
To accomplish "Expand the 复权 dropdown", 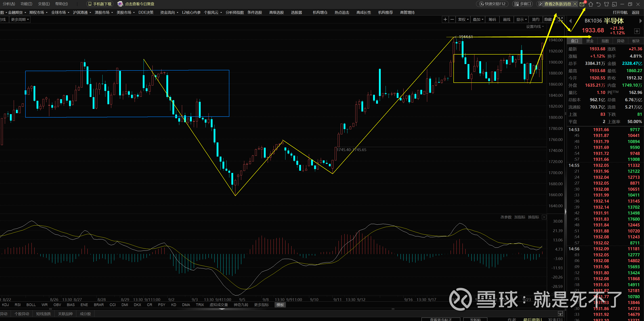I will click(x=463, y=20).
